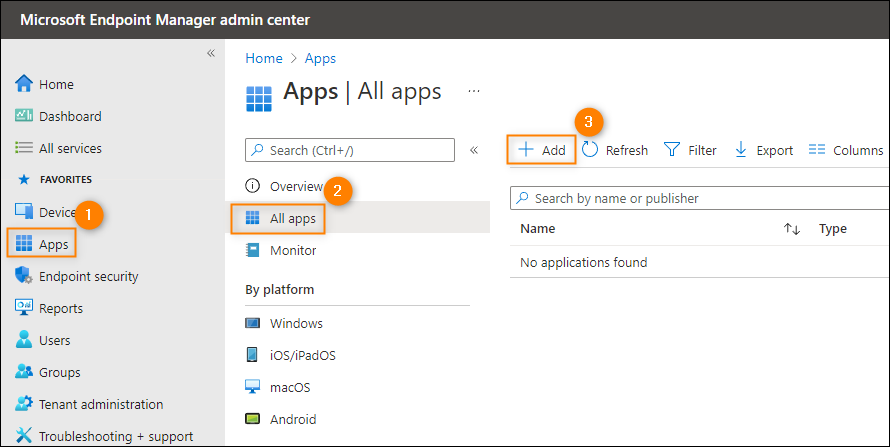Click the Home house icon in sidebar
890x447 pixels.
tap(24, 83)
